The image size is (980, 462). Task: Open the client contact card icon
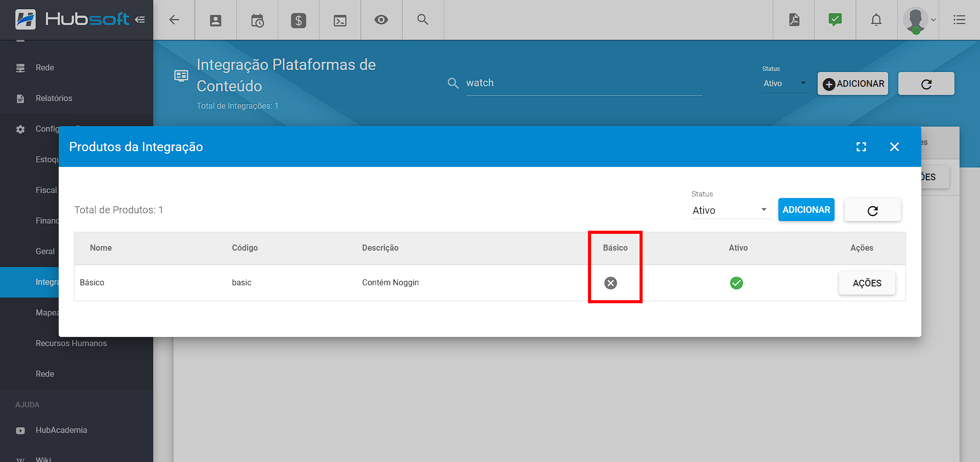tap(215, 20)
